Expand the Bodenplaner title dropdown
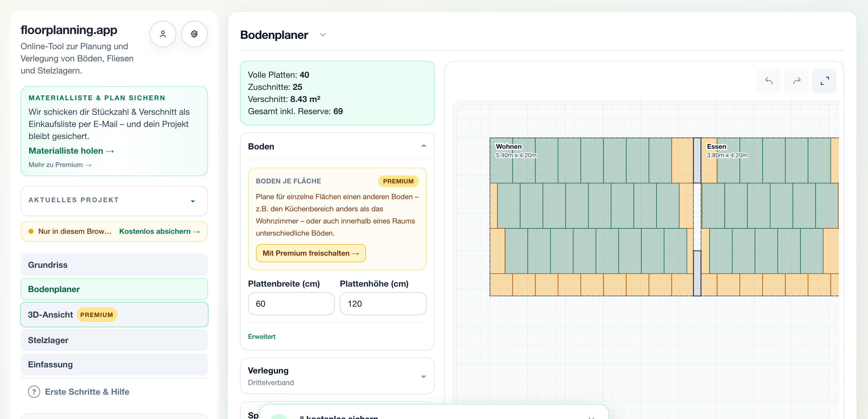The height and width of the screenshot is (419, 868). click(x=322, y=35)
